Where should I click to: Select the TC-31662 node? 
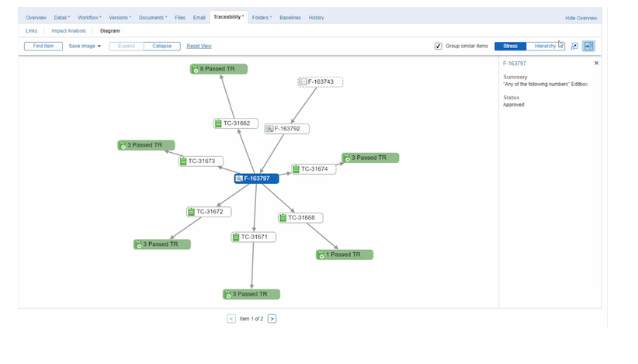click(236, 123)
